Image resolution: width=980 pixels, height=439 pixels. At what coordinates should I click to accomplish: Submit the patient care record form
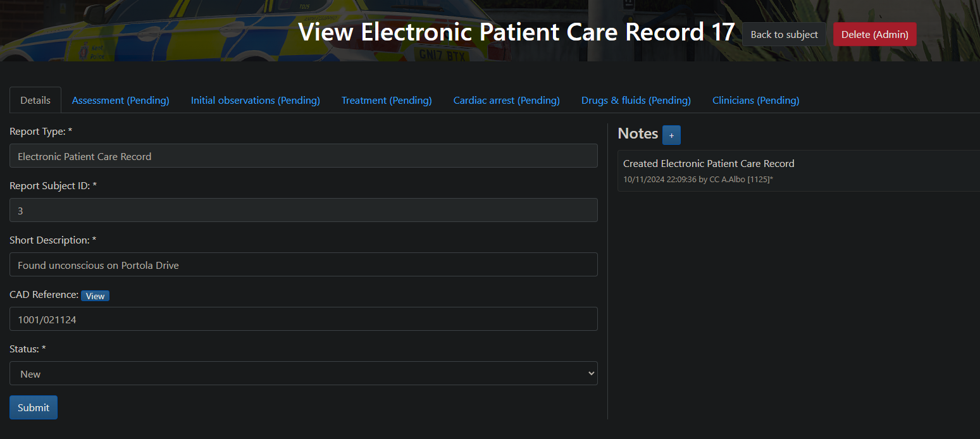click(x=34, y=407)
